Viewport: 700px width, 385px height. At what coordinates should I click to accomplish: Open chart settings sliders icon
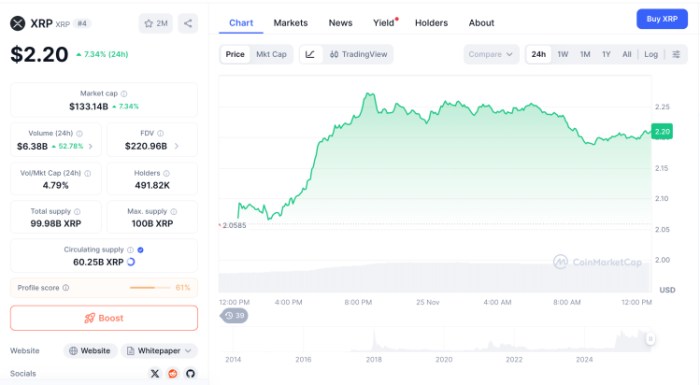click(676, 54)
